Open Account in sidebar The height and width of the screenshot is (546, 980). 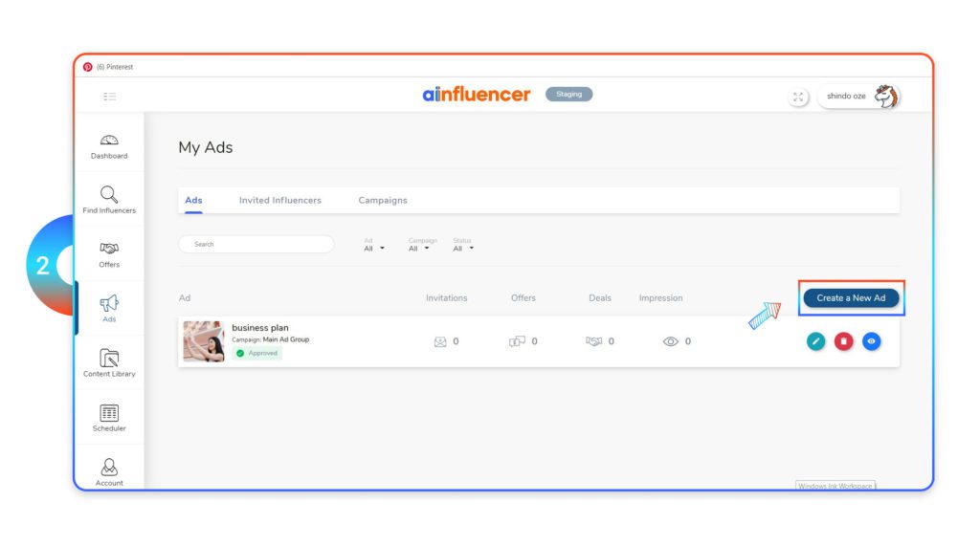pyautogui.click(x=109, y=472)
